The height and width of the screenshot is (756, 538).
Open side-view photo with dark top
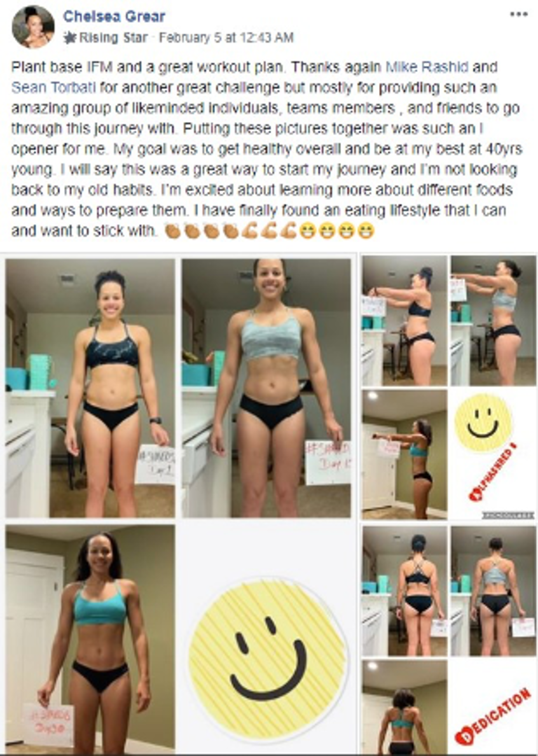(404, 321)
